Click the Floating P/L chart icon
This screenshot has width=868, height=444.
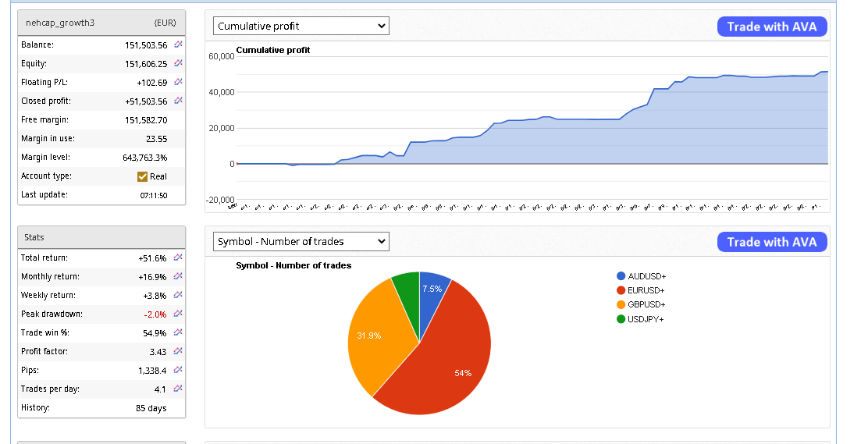click(x=178, y=82)
